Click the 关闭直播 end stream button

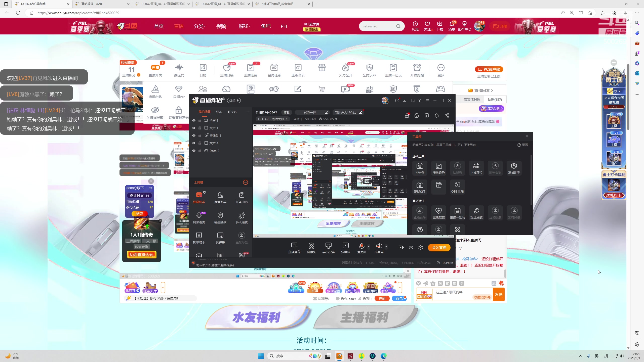pos(439,248)
